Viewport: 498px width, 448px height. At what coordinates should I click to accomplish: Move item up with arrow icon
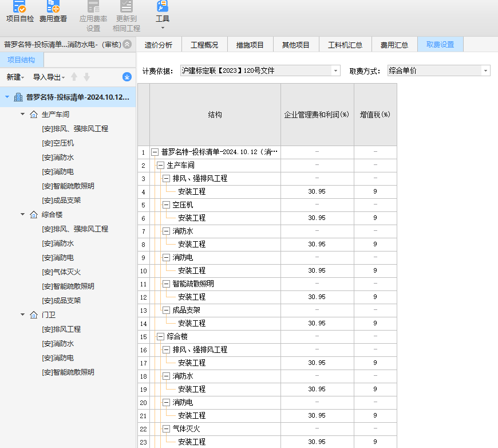(x=74, y=77)
